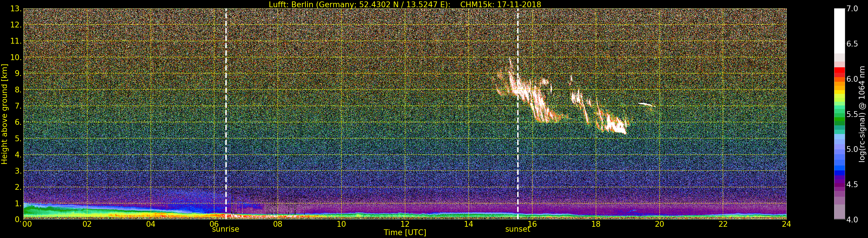Click the 12 tick on the time axis
The height and width of the screenshot is (238, 868).
tap(405, 224)
